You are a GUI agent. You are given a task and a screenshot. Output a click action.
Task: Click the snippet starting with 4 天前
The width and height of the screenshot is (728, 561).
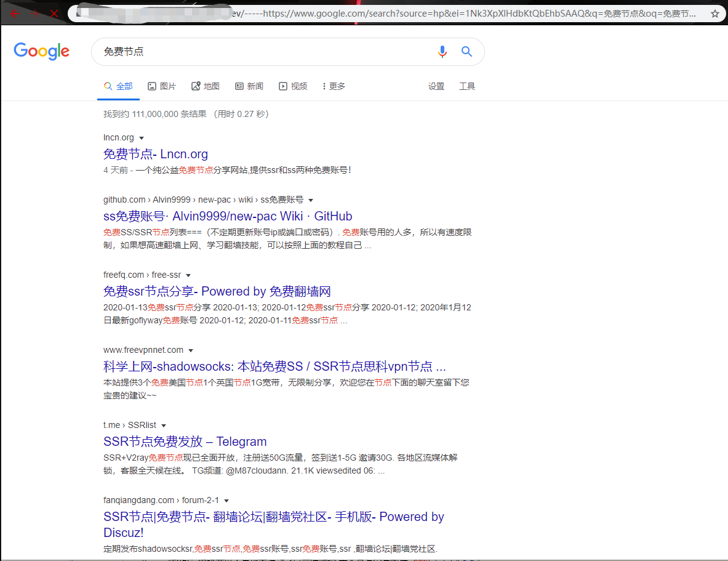click(227, 170)
